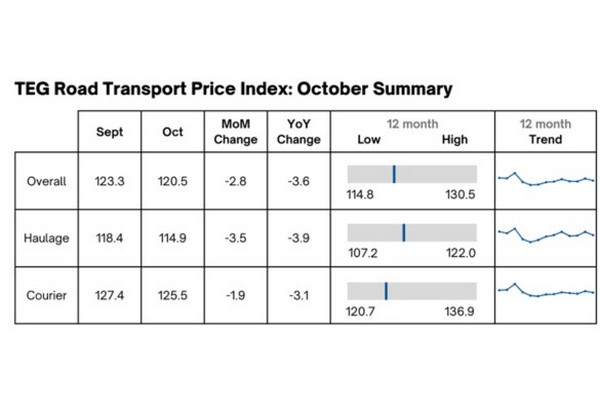Click the 12 month Trend header
Viewport: 600px width, 400px height.
tap(545, 132)
